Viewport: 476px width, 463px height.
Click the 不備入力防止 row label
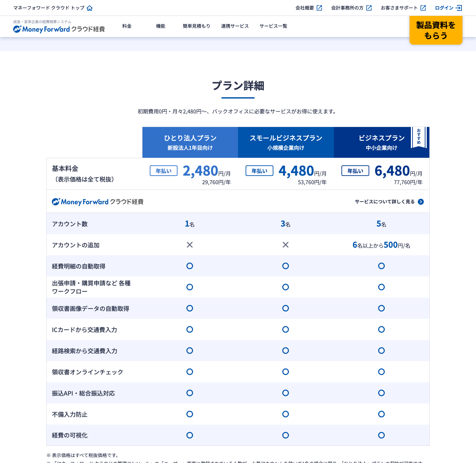tap(70, 414)
